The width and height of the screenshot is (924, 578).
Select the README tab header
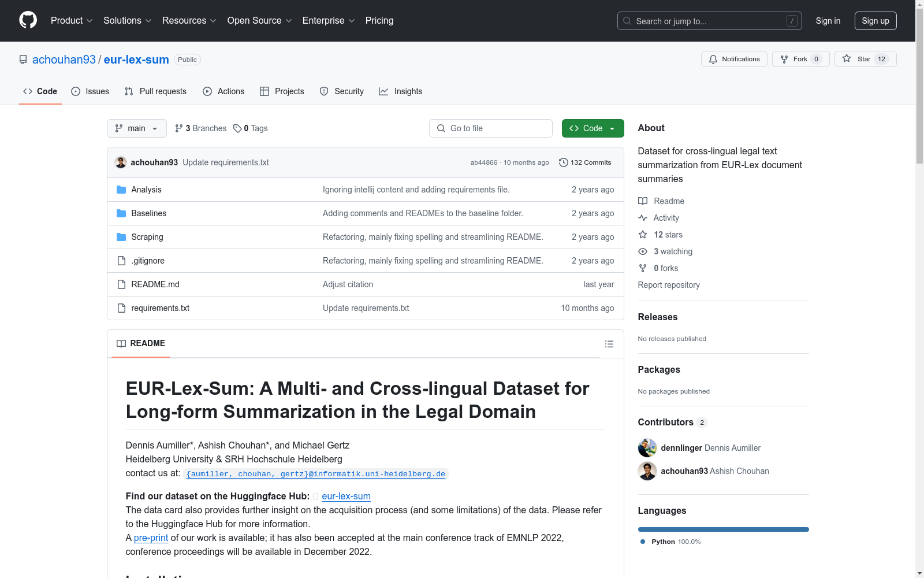[141, 343]
